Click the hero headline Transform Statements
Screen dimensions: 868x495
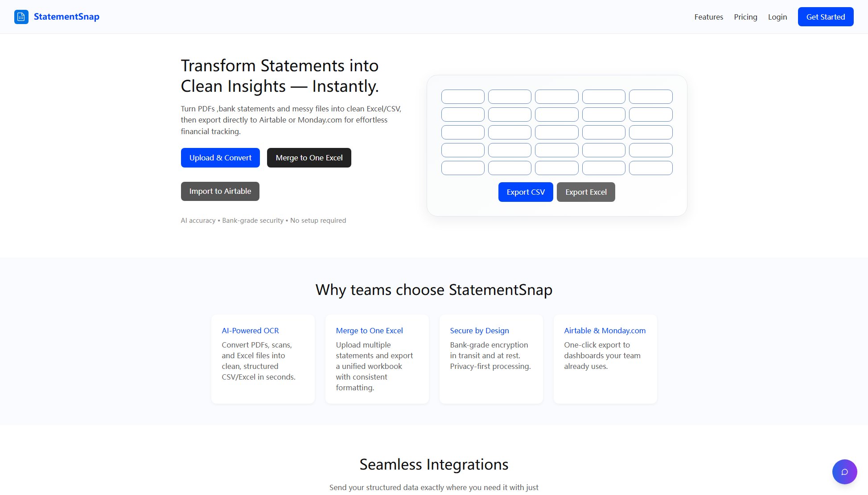tap(280, 76)
